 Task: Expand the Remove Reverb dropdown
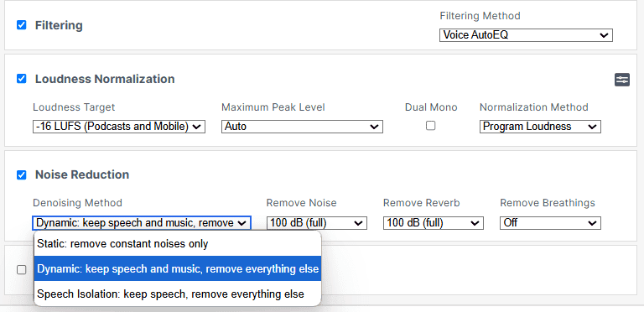(434, 223)
